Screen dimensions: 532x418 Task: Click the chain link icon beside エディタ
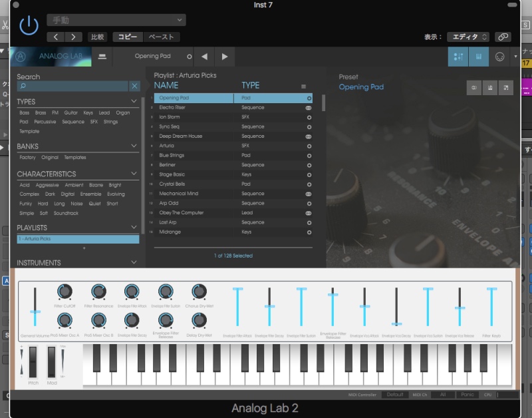pyautogui.click(x=503, y=37)
